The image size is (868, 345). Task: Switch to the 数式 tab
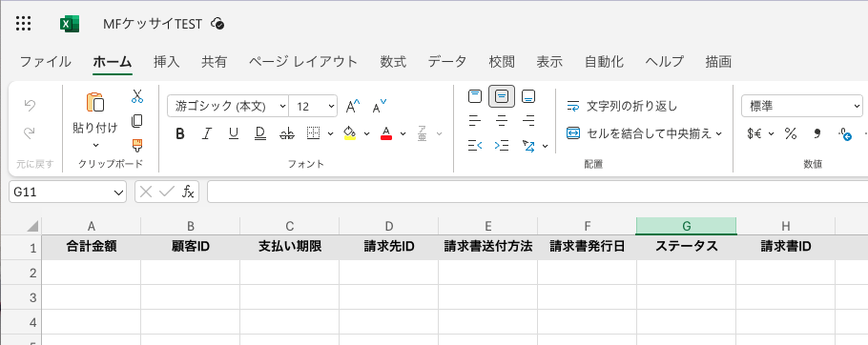pyautogui.click(x=393, y=61)
